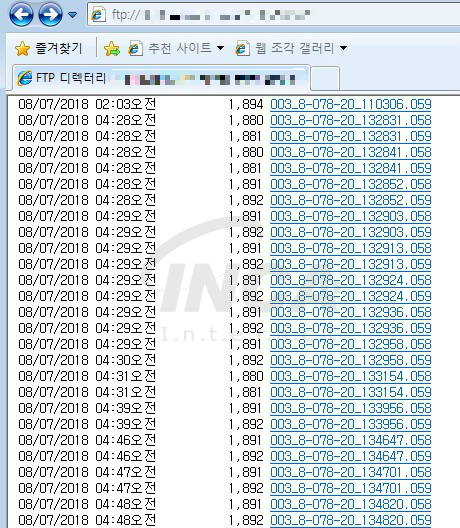This screenshot has height=528, width=460.
Task: Open file 003_8-078-20_132913.058
Action: (x=351, y=248)
